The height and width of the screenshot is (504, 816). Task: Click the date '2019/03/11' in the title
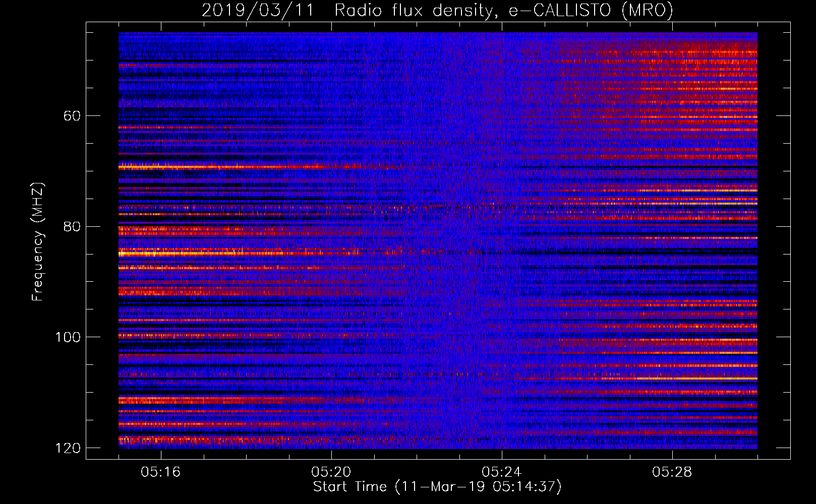click(258, 11)
